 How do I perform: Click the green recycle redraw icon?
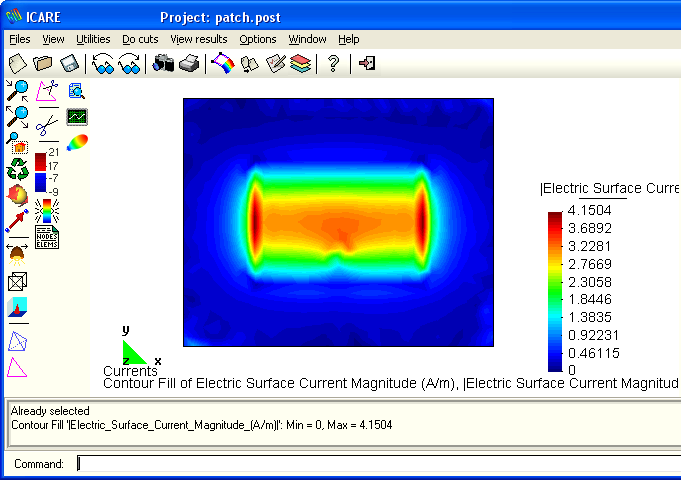[x=17, y=169]
